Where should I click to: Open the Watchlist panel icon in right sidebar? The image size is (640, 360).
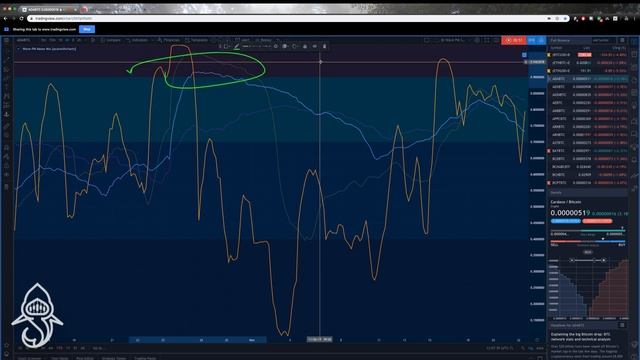634,42
